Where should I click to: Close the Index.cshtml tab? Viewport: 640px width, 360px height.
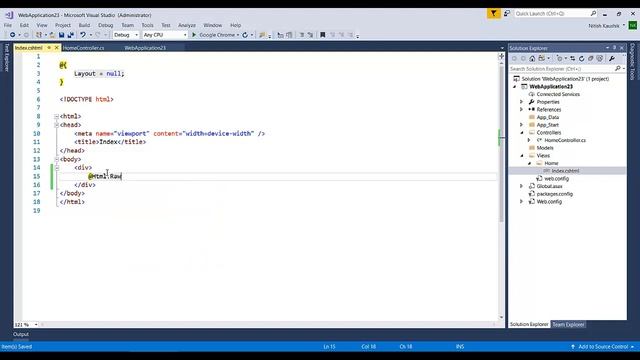(x=57, y=48)
